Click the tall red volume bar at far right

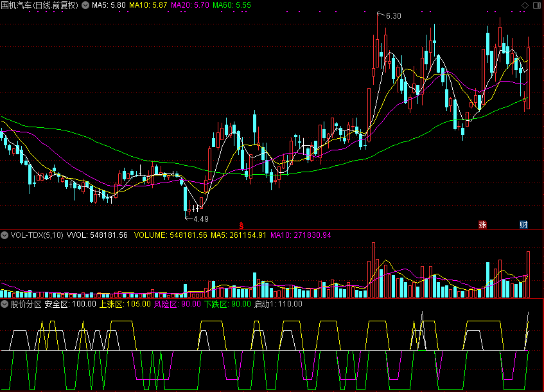click(528, 274)
